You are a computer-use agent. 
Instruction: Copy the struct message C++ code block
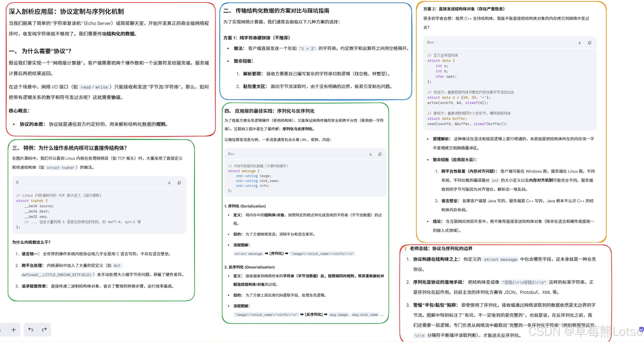point(380,154)
